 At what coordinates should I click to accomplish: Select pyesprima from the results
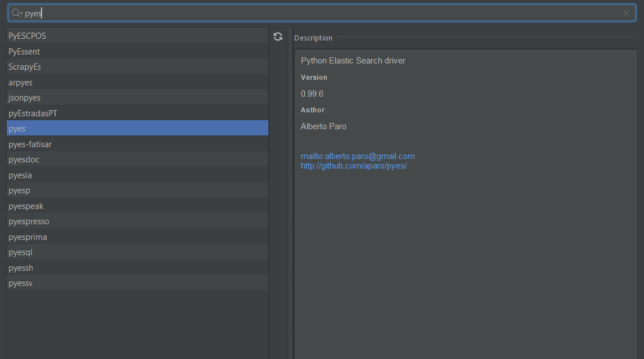[138, 237]
